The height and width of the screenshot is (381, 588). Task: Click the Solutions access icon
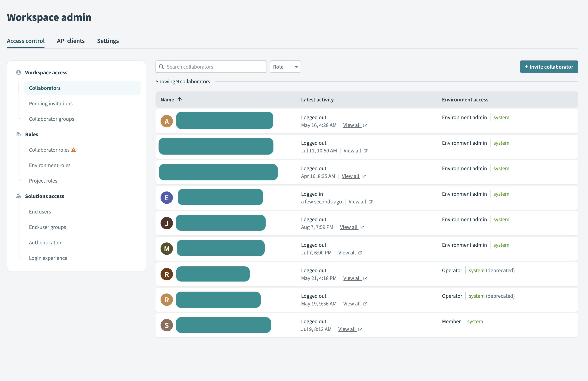(x=18, y=196)
